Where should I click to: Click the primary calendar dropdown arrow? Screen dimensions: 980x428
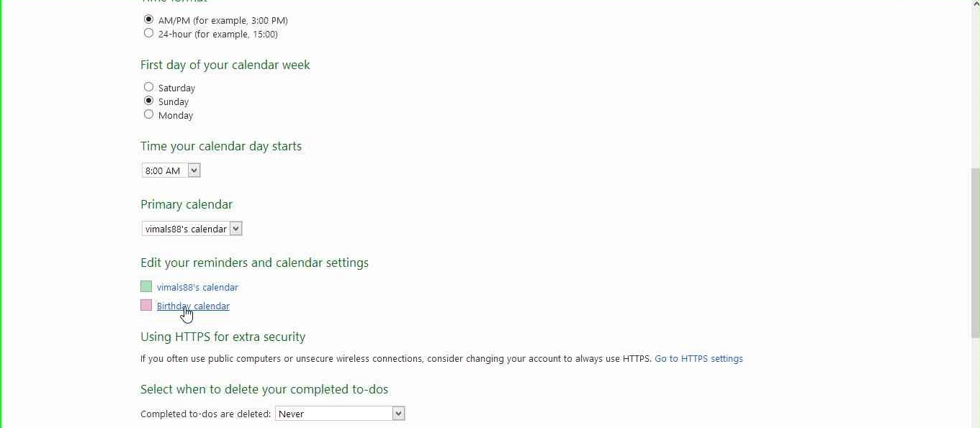point(237,228)
